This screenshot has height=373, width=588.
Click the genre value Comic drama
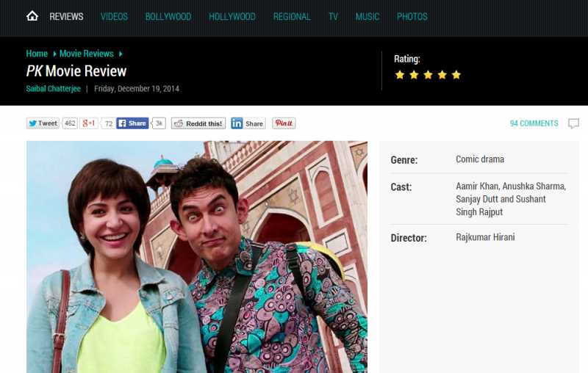point(480,159)
